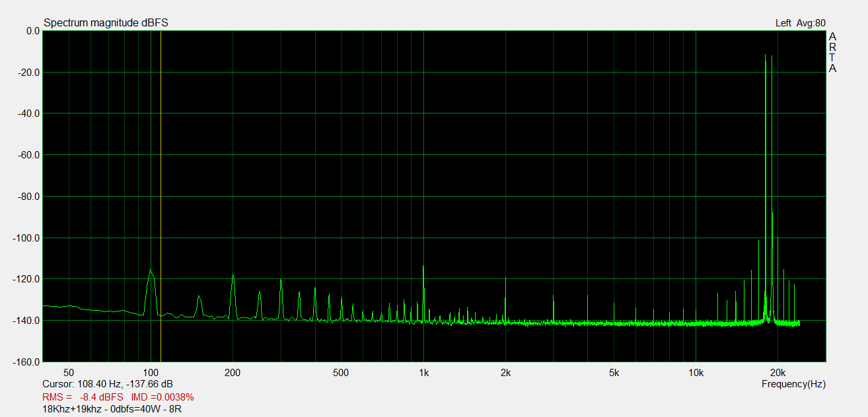Click the '100' frequency axis label
The height and width of the screenshot is (417, 868).
pyautogui.click(x=151, y=372)
